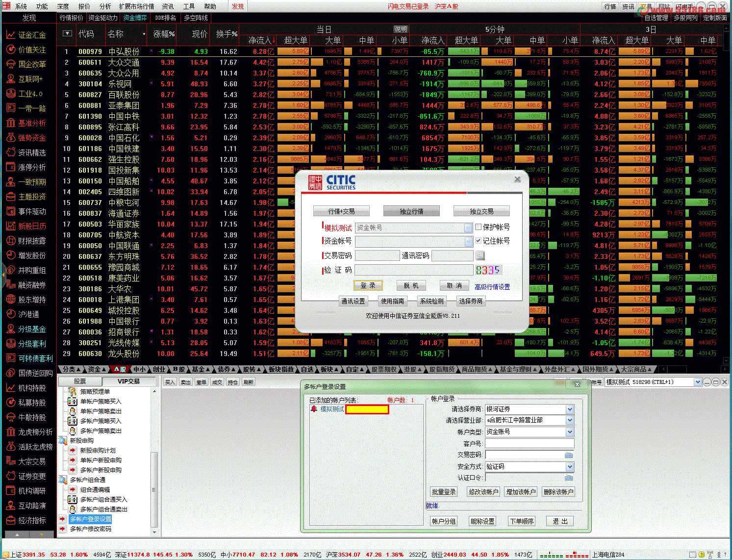This screenshot has width=732, height=560.
Task: Click 批量登录 button
Action: [x=444, y=492]
